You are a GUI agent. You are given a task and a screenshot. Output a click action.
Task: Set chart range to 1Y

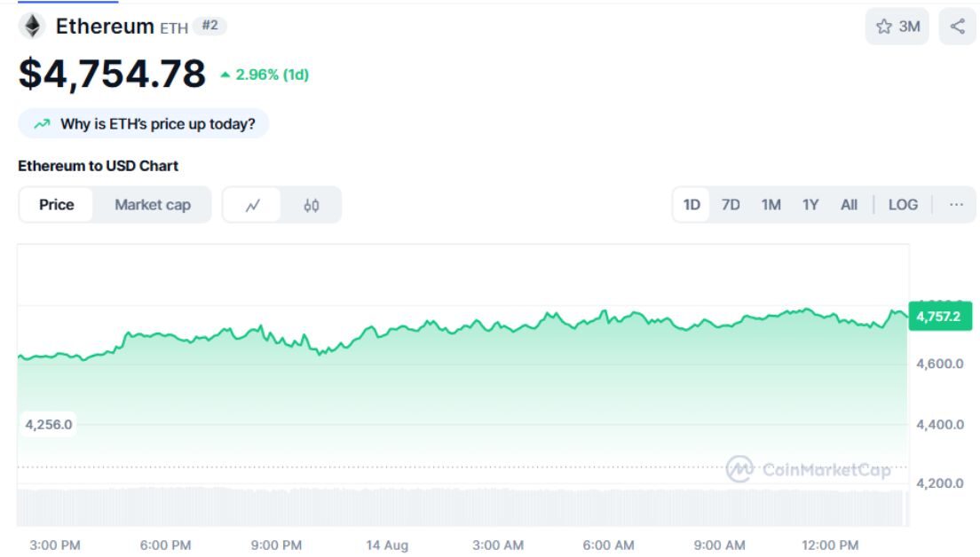click(x=810, y=205)
